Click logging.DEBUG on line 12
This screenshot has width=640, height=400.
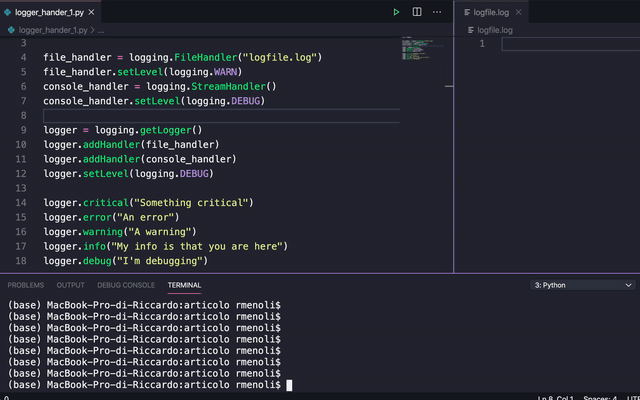click(x=171, y=174)
